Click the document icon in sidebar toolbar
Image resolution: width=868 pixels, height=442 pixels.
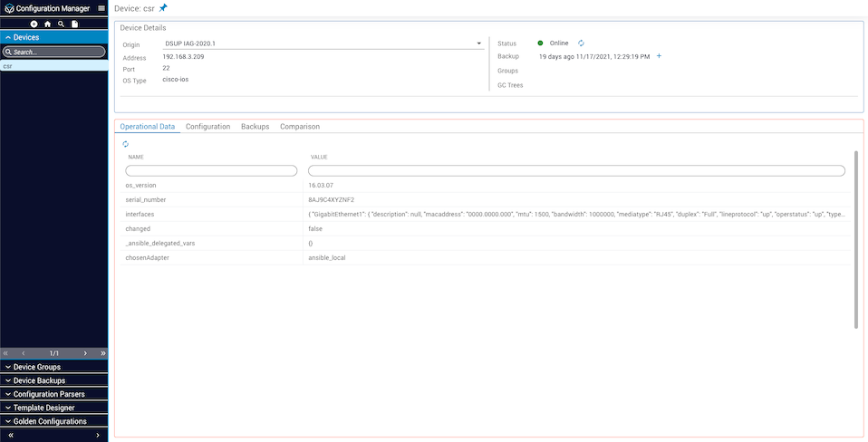coord(74,24)
